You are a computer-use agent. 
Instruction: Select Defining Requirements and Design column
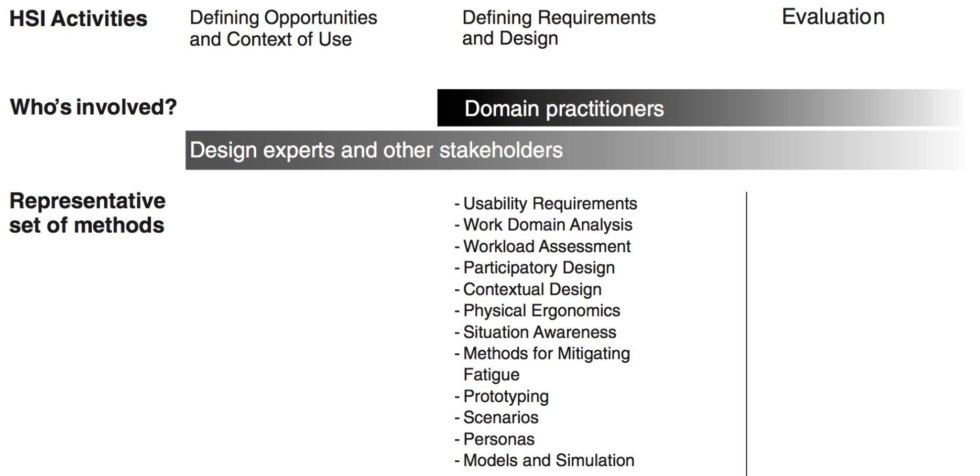(559, 28)
